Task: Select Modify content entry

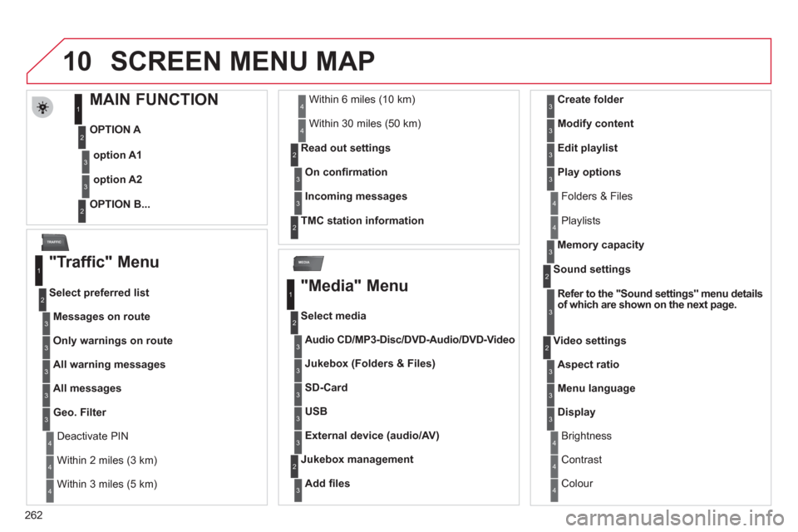Action: [595, 124]
